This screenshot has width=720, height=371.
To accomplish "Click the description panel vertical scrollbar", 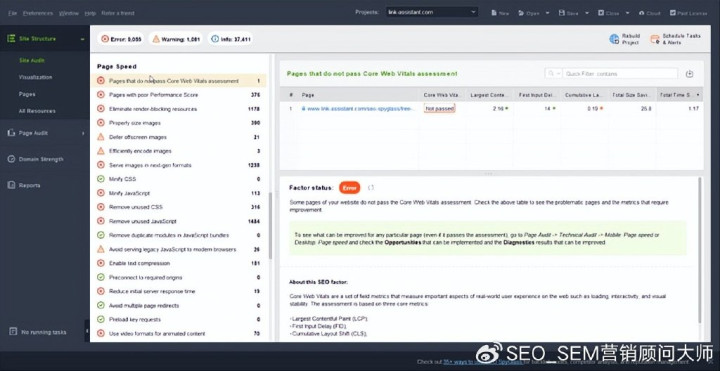I will (700, 250).
